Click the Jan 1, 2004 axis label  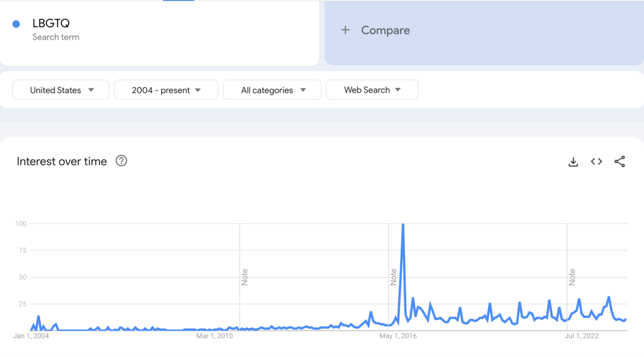(31, 336)
